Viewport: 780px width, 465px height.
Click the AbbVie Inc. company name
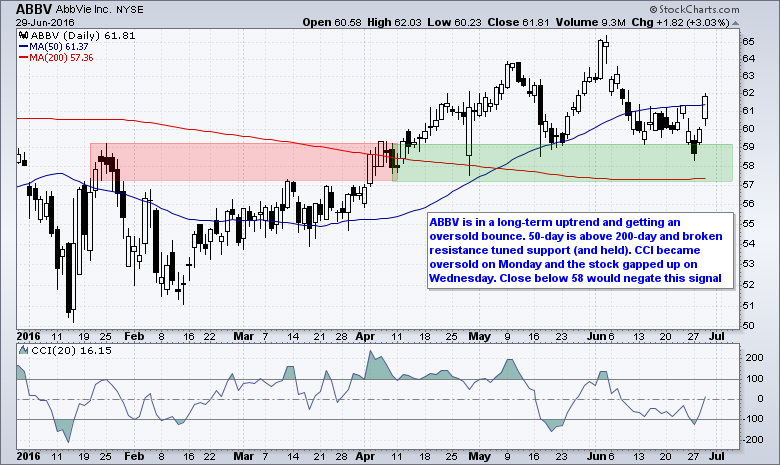click(x=83, y=9)
